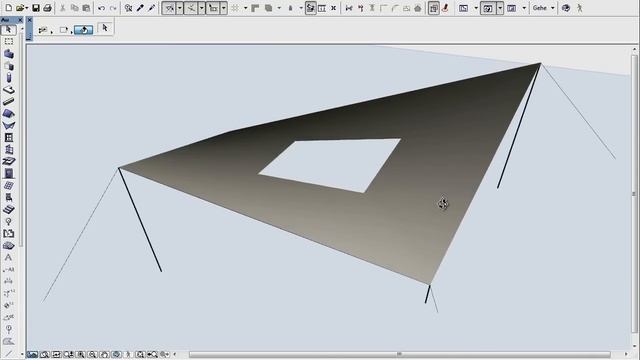Click zoom out magnifier icon in bottom bar
The width and height of the screenshot is (640, 360).
tap(93, 355)
